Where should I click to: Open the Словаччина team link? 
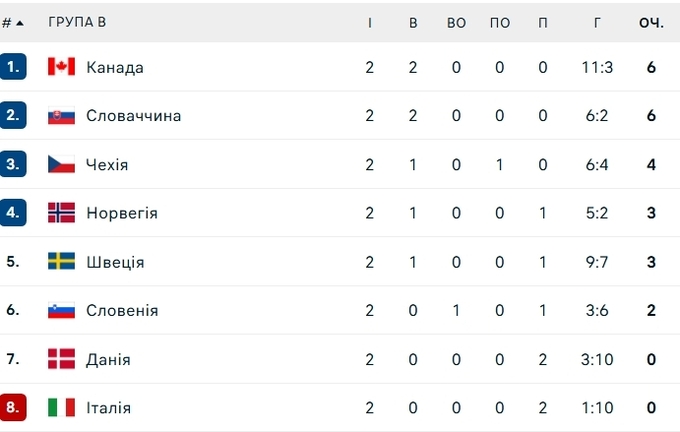click(x=134, y=116)
